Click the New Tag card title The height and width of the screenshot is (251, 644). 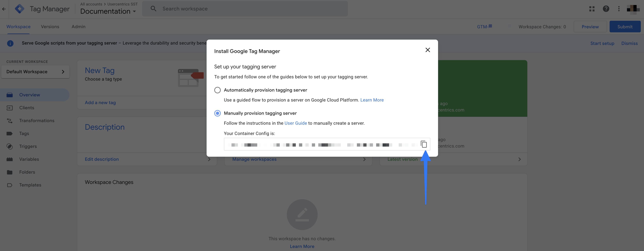[x=100, y=71]
